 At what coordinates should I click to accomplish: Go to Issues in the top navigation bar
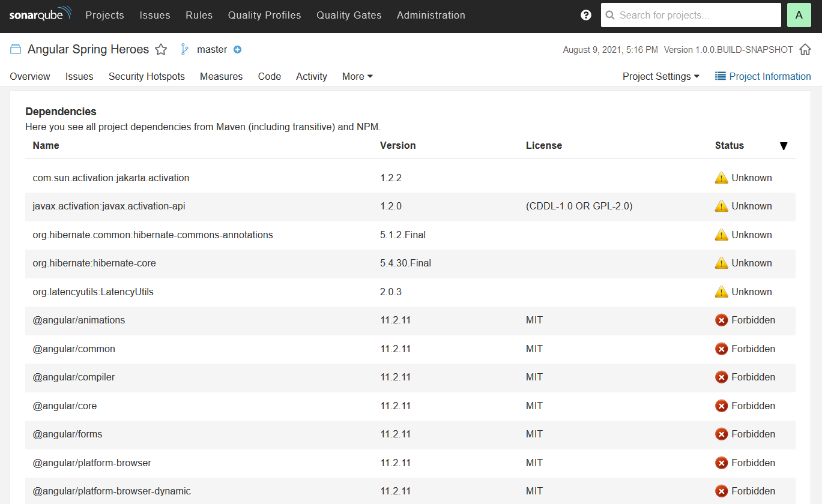pyautogui.click(x=155, y=15)
